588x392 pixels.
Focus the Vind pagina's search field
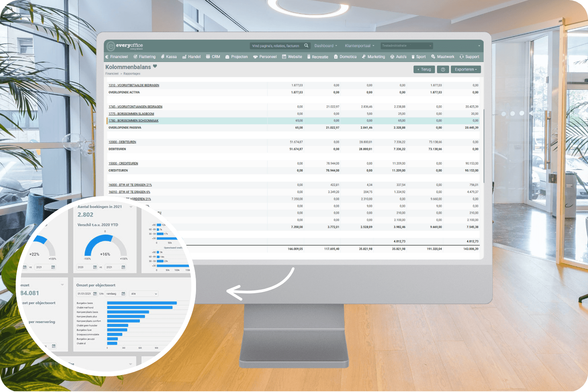tap(276, 46)
